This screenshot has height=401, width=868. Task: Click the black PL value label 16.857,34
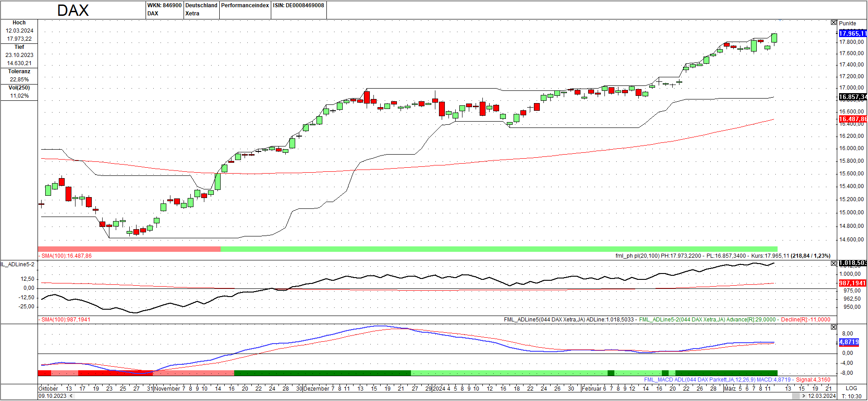[852, 97]
